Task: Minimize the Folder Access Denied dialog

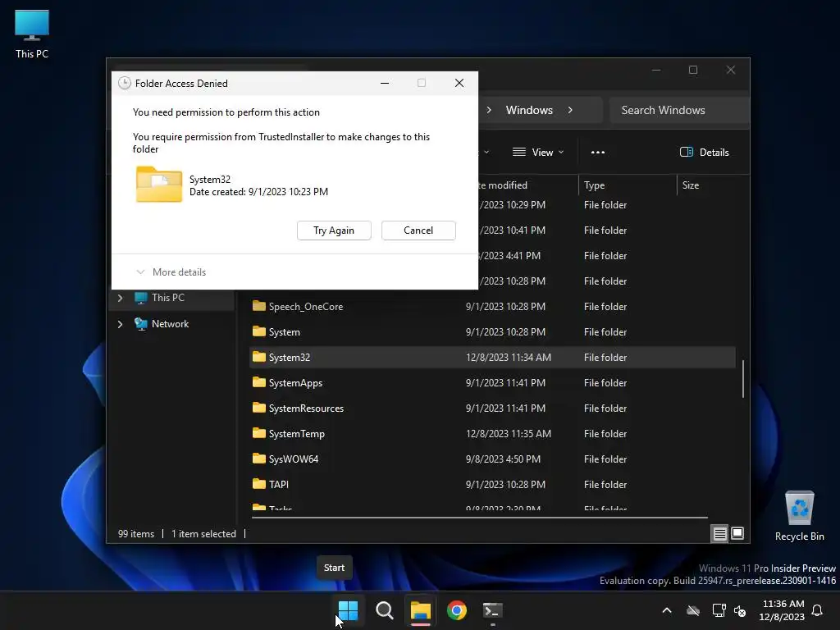Action: pos(385,83)
